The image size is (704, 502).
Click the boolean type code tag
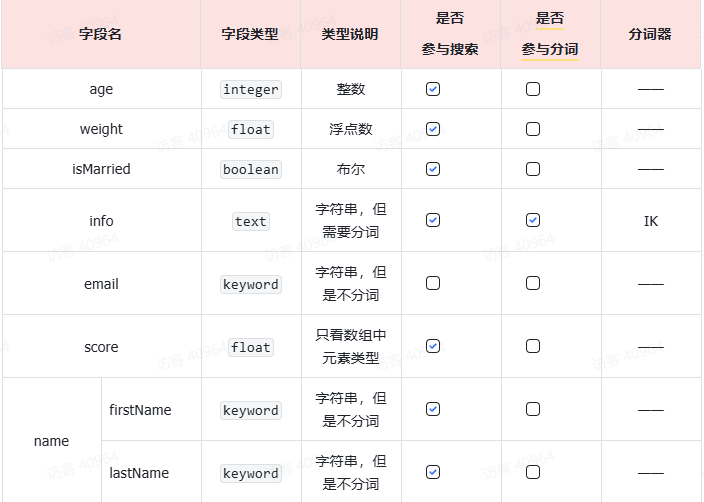(251, 169)
